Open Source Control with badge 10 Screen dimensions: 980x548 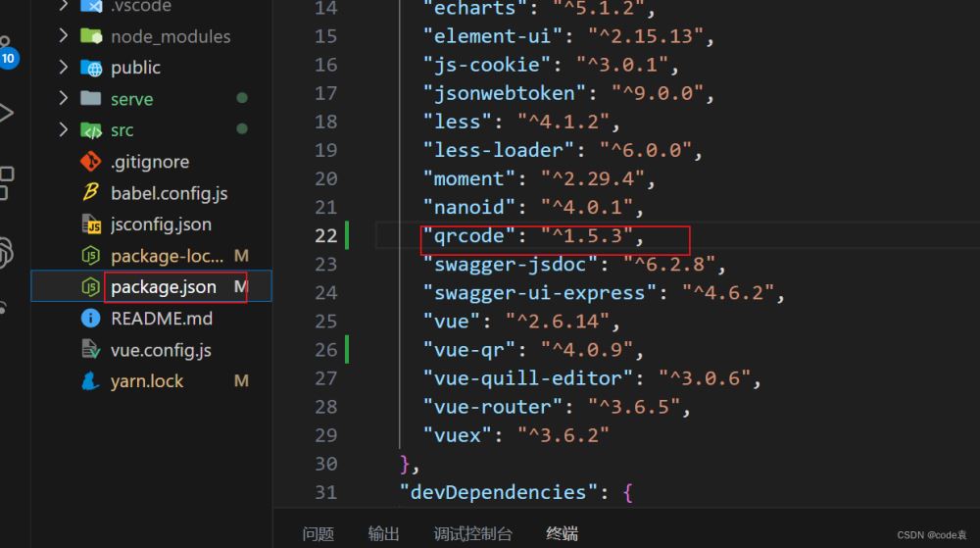tap(7, 53)
